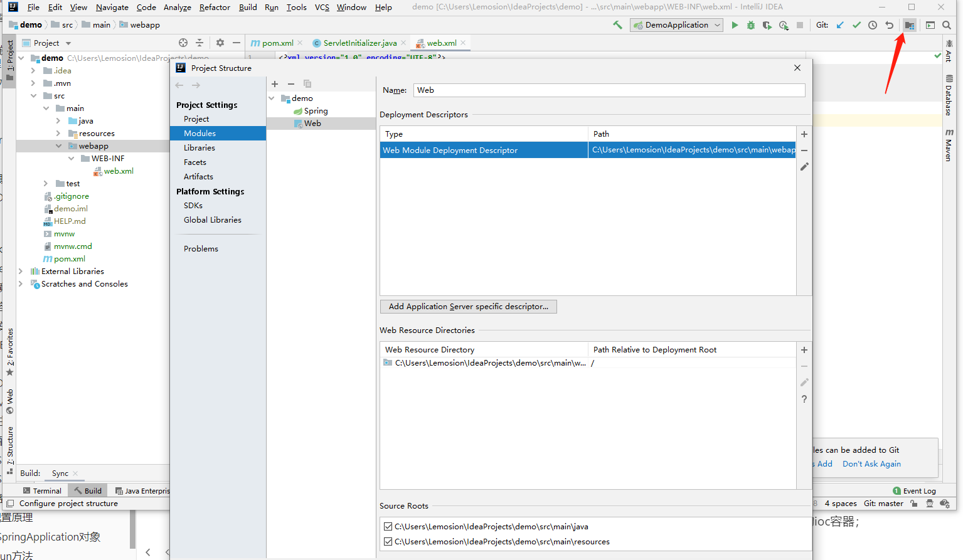Click the Don't Ask Again link
This screenshot has height=560, width=963.
(871, 464)
